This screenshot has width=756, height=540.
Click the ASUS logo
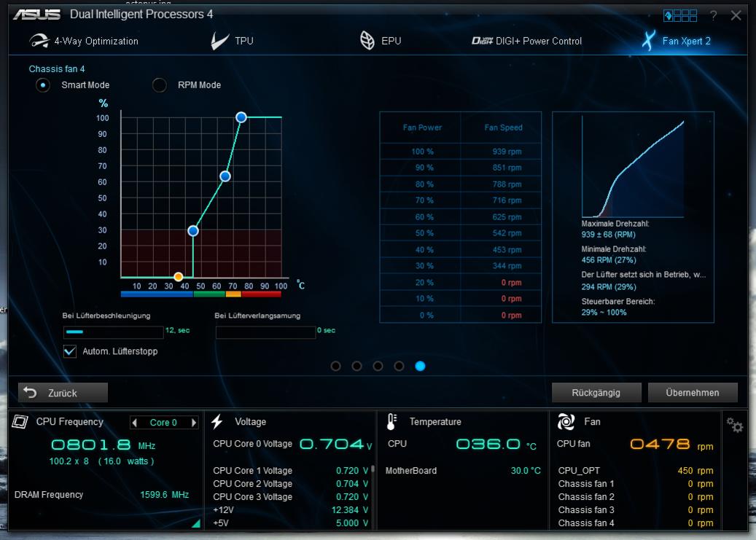pyautogui.click(x=36, y=15)
